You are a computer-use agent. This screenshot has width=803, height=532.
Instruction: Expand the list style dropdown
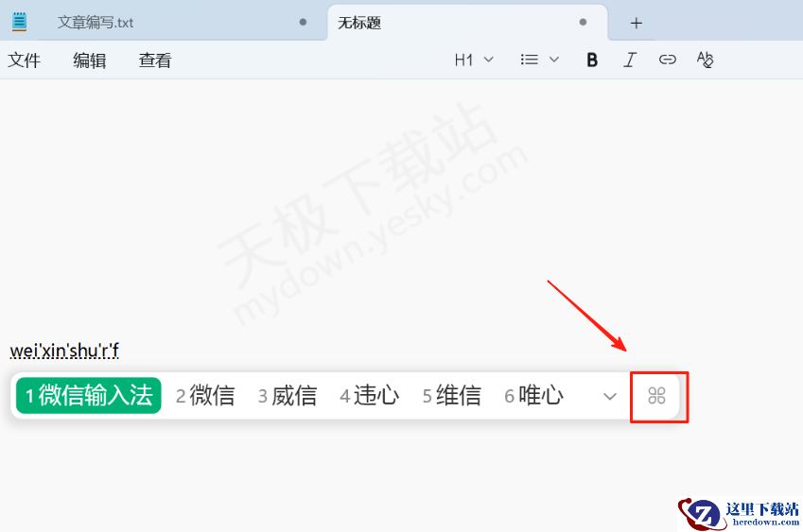tap(539, 60)
